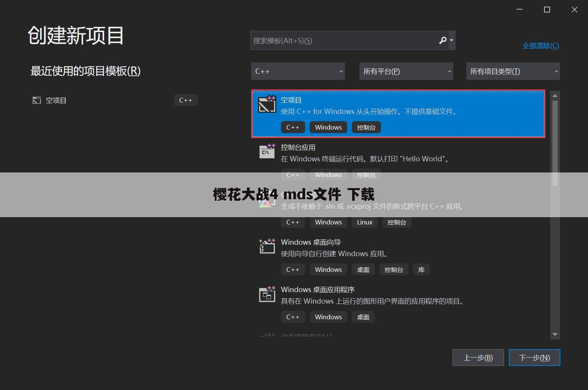Click the 桌面 tag in Windows 桌面应用程序
Screen dimensions: 588x390
click(x=363, y=317)
